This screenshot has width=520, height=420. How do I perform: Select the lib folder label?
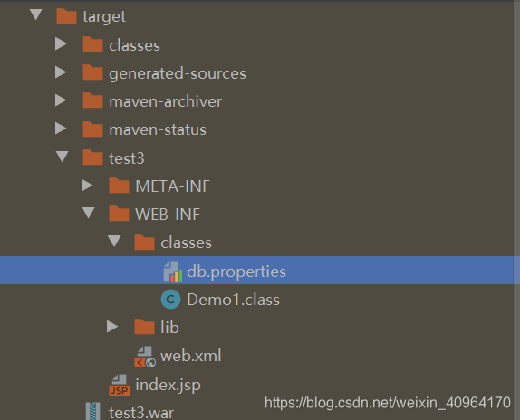pyautogui.click(x=169, y=328)
